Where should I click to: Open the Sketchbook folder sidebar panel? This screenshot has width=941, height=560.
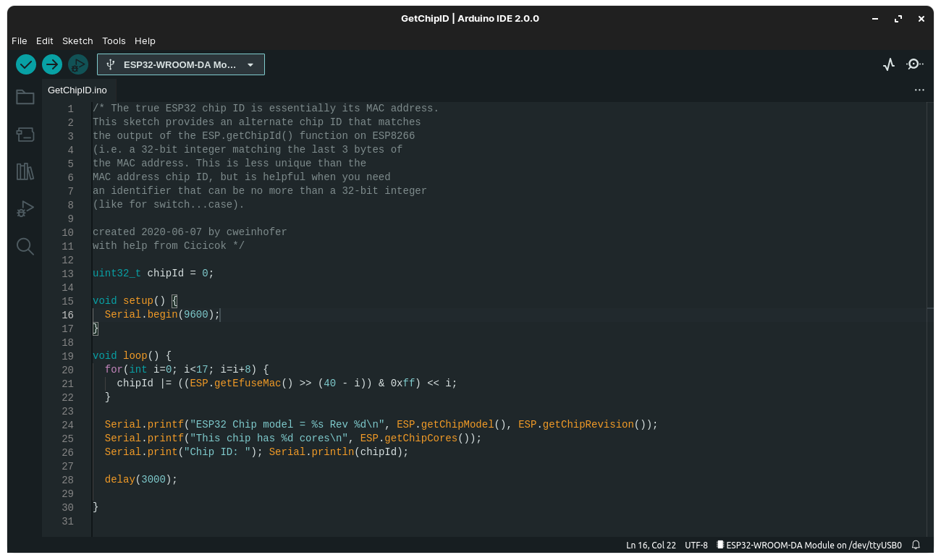point(25,97)
